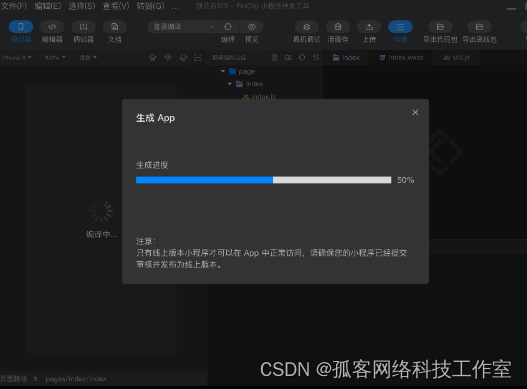Toggle the 编辑器 editor panel button
The width and height of the screenshot is (527, 389).
[52, 27]
